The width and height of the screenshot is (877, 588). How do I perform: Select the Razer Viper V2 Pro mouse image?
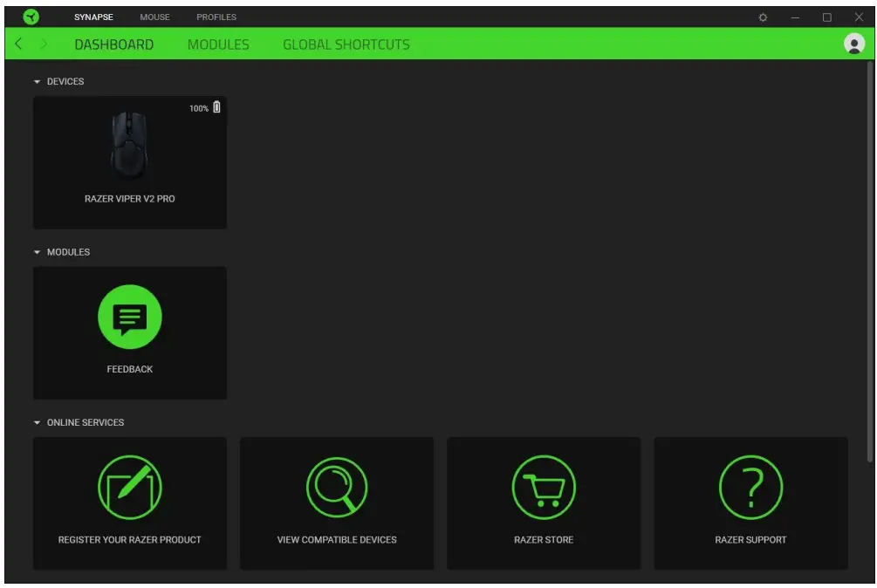point(129,144)
